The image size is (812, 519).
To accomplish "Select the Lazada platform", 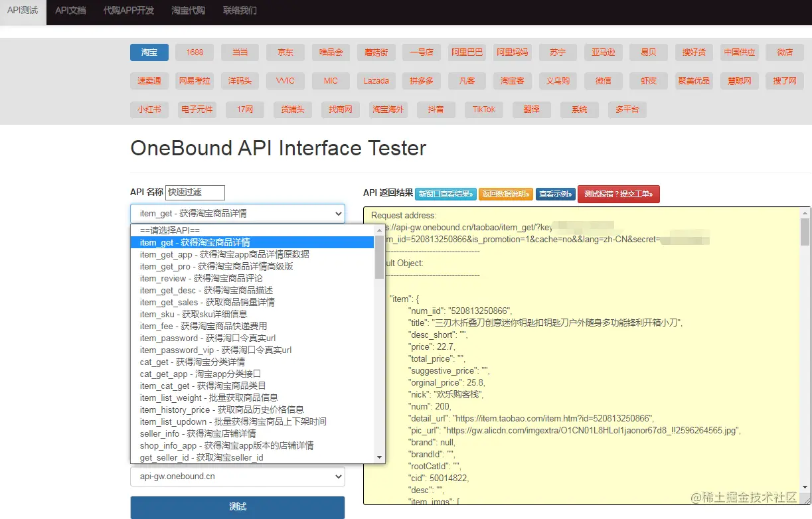I will pyautogui.click(x=376, y=81).
